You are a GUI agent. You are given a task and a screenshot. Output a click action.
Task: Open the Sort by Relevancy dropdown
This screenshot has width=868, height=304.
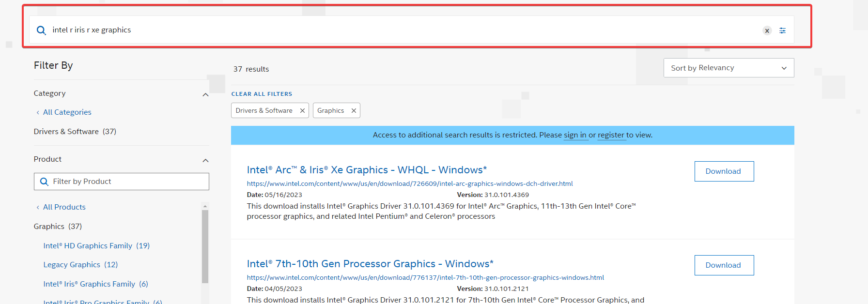click(x=728, y=68)
